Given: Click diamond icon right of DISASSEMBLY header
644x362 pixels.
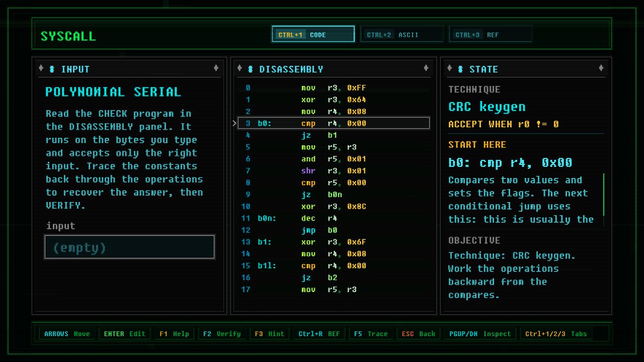Looking at the screenshot, I should pos(426,68).
